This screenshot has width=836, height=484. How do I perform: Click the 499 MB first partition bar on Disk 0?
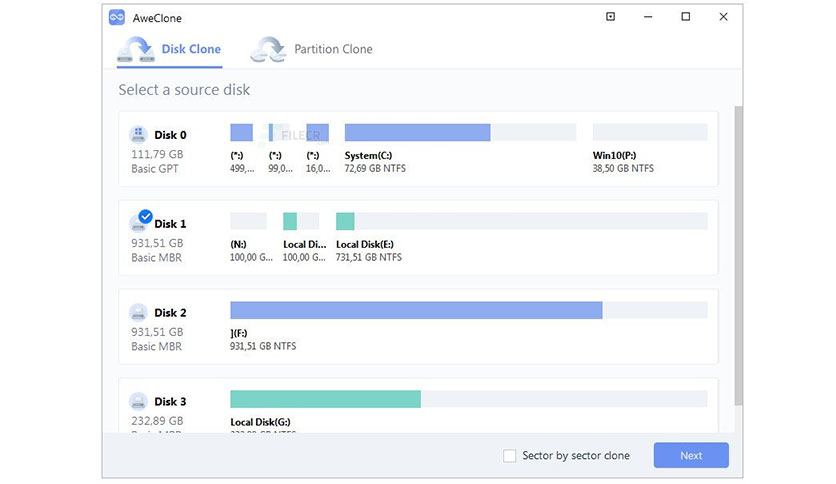click(242, 132)
